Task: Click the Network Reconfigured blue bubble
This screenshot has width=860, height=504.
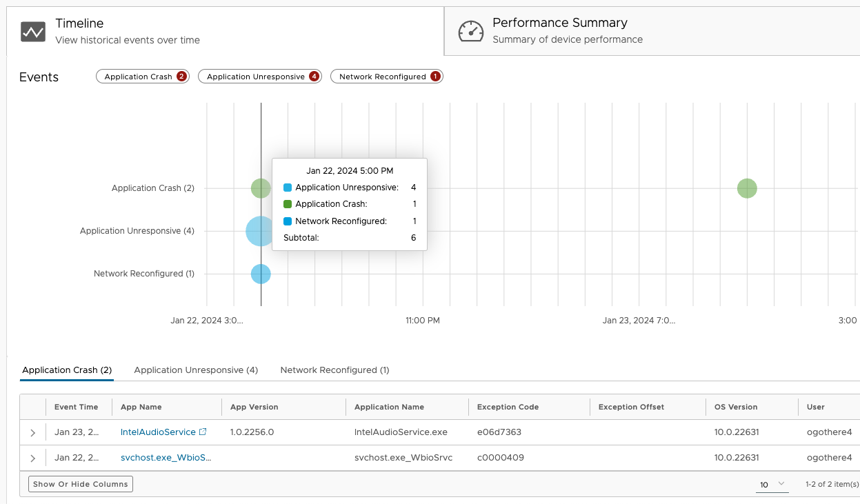Action: (x=261, y=274)
